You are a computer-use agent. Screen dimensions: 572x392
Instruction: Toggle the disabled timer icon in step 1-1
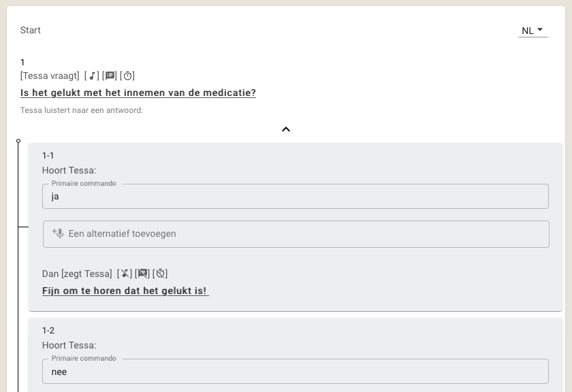[160, 274]
